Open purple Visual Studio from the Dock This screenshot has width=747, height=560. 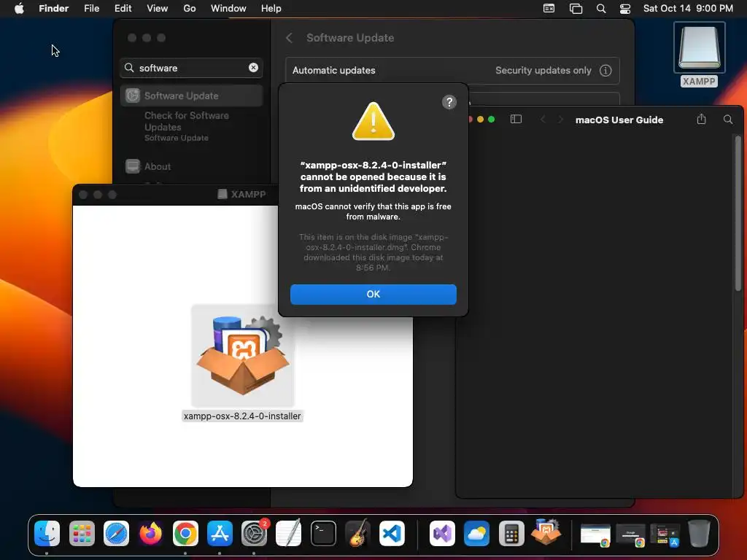(442, 533)
